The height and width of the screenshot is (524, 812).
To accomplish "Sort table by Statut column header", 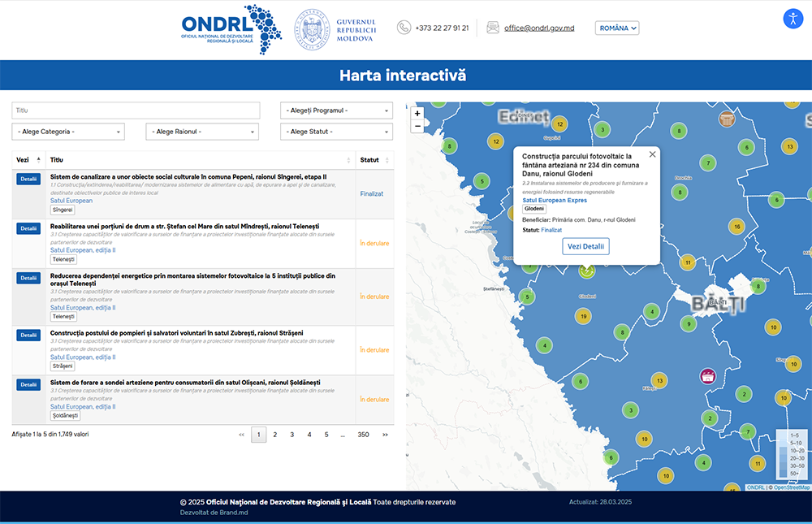I will point(374,160).
